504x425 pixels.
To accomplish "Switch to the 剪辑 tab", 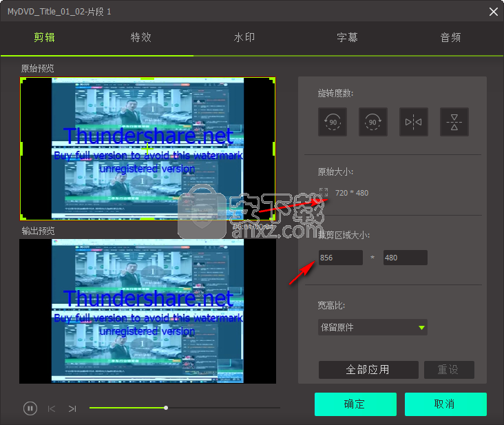I will [x=44, y=37].
